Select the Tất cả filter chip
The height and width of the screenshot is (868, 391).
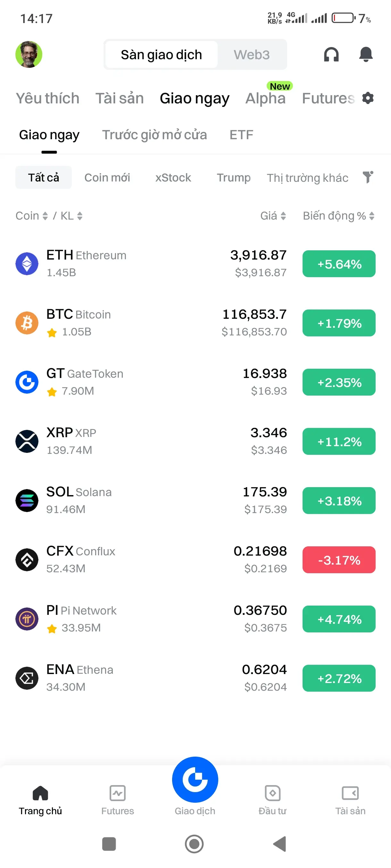tap(44, 177)
